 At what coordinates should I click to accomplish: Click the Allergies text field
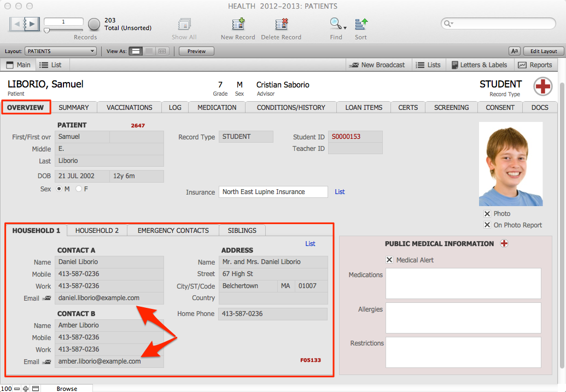pos(463,318)
